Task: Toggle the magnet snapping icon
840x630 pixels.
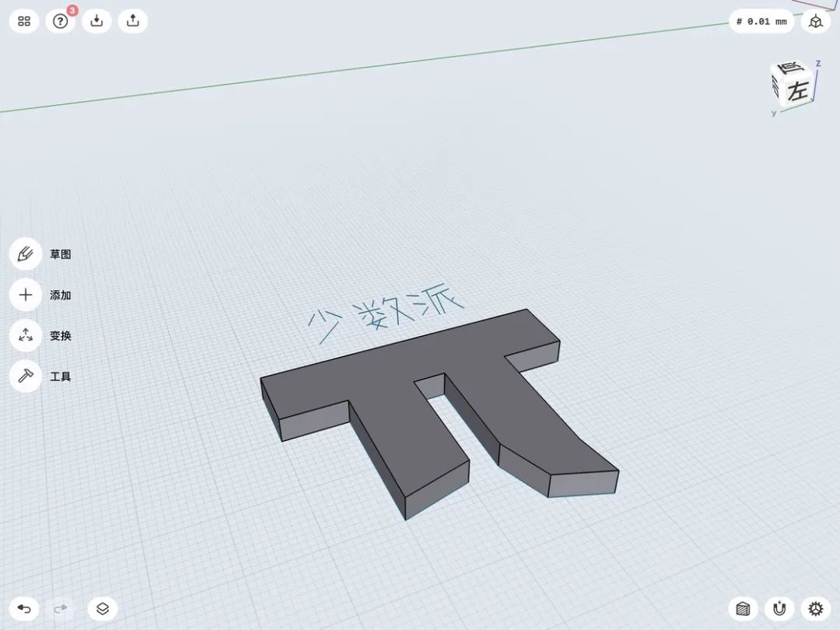Action: (779, 608)
